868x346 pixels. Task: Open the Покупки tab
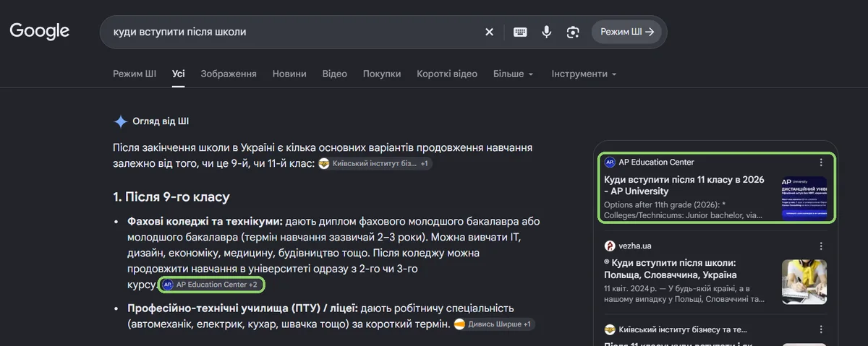(382, 74)
